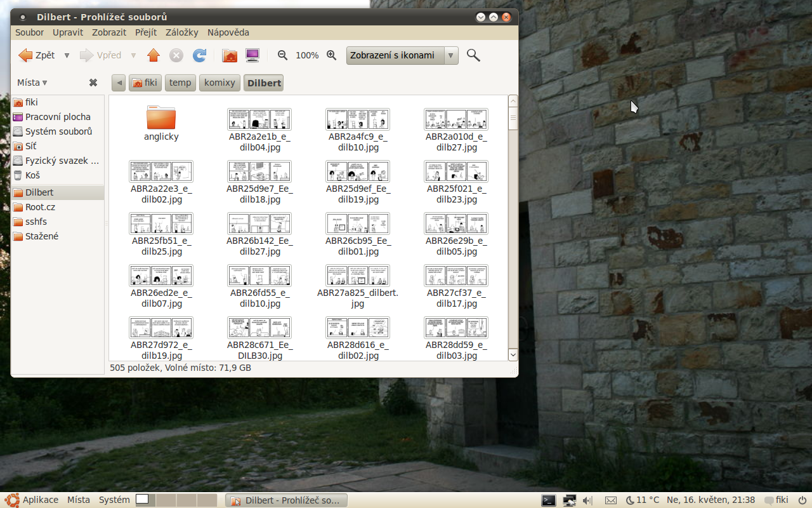Click the Dilbert taskbar window button
The width and height of the screenshot is (812, 508).
click(x=287, y=500)
